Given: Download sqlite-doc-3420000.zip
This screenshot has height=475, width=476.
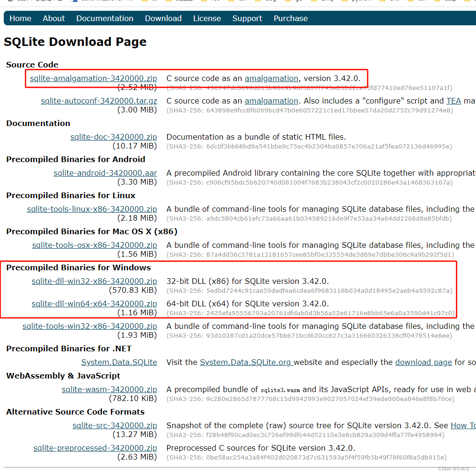Looking at the screenshot, I should coord(114,137).
